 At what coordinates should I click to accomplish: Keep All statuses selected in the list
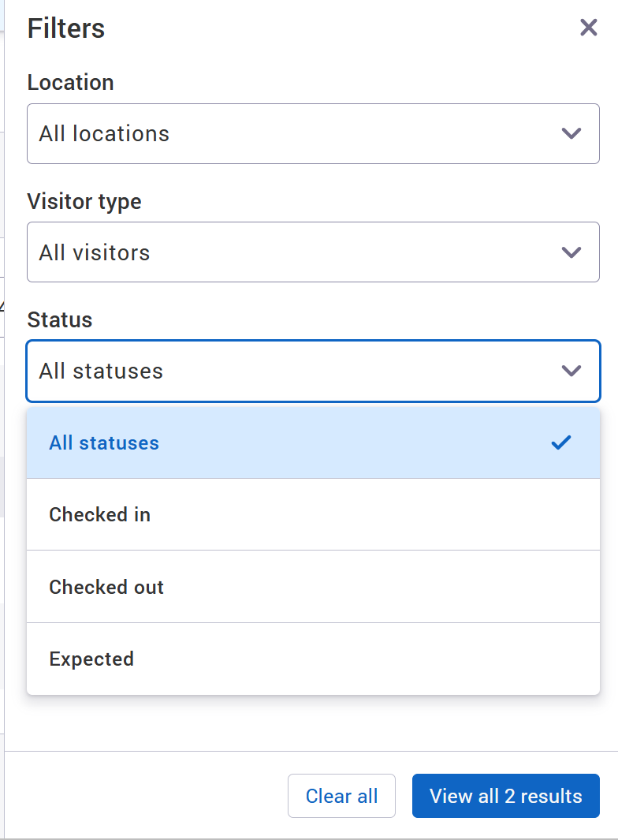[x=104, y=442]
